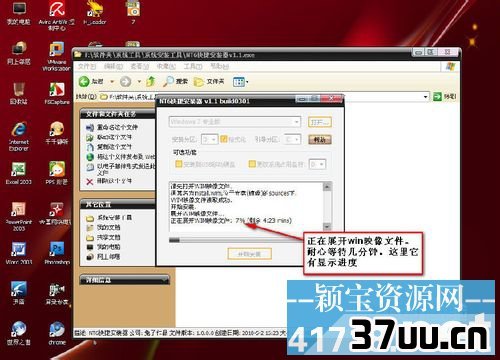Screen dimensions: 500x360
Task: Click the WIM extraction progress bar
Action: [x=235, y=240]
